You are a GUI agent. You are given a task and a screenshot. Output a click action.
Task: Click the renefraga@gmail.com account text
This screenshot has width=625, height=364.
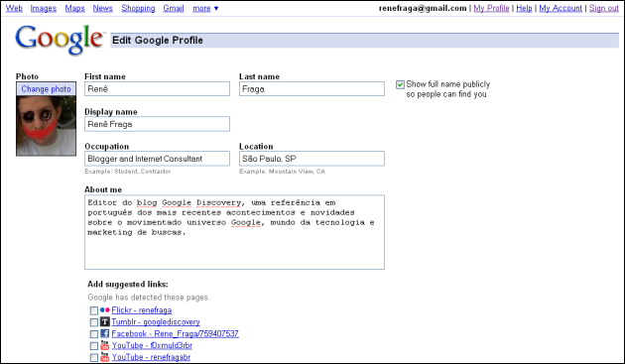click(423, 8)
